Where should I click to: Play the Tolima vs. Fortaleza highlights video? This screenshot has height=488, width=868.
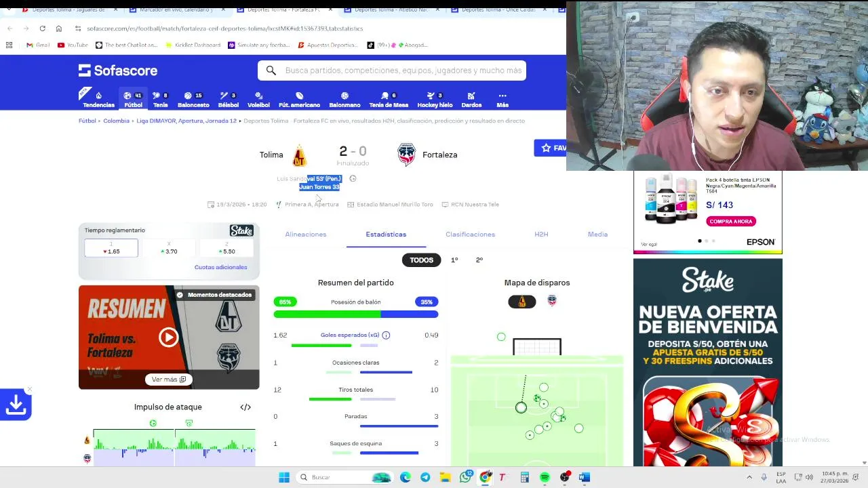click(169, 338)
